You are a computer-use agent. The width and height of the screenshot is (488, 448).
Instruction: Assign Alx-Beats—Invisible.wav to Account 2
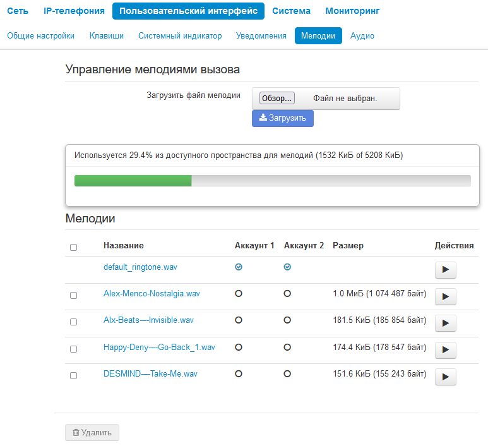point(287,320)
